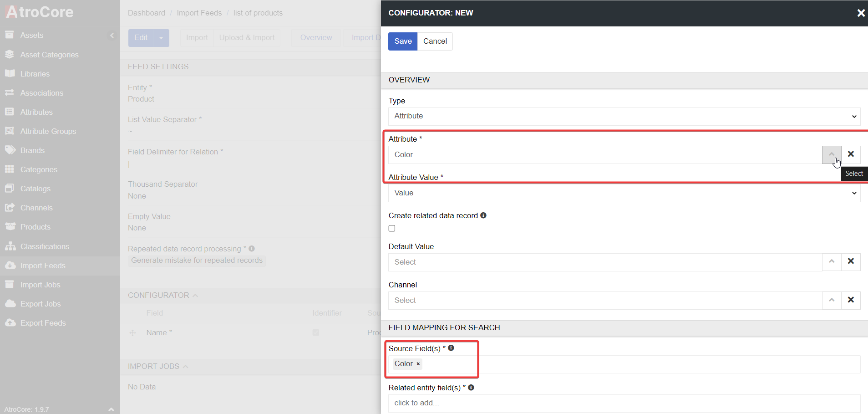Image resolution: width=868 pixels, height=414 pixels.
Task: Open Import Feeds in sidebar
Action: tap(43, 266)
